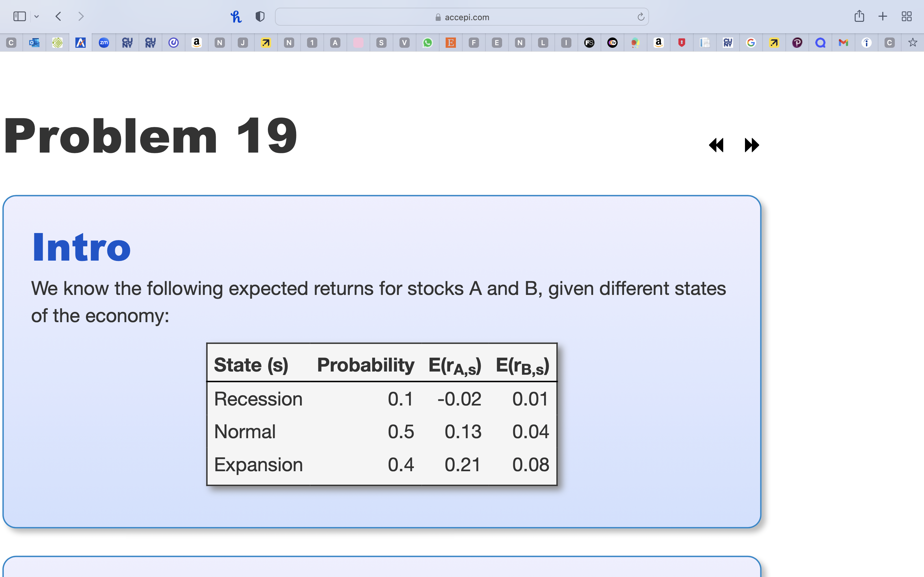The height and width of the screenshot is (577, 924).
Task: Open the orange Etsy bookmark
Action: pos(450,43)
